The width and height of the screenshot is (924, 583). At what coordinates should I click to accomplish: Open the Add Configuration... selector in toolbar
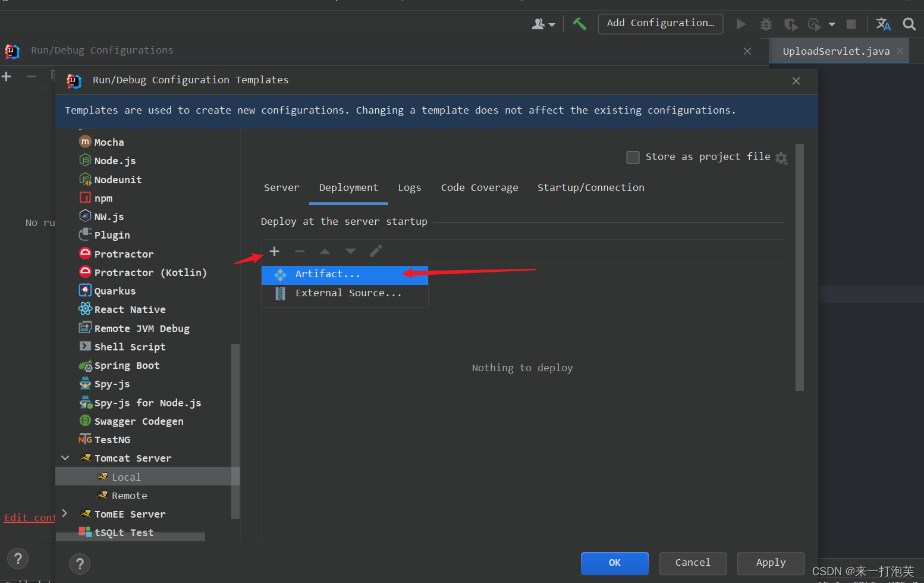pos(661,23)
